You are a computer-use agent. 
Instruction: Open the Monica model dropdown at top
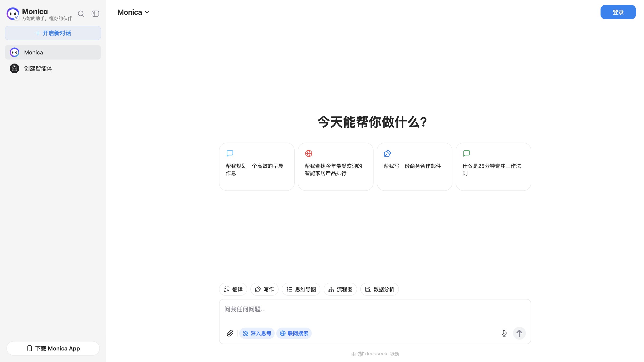coord(133,12)
